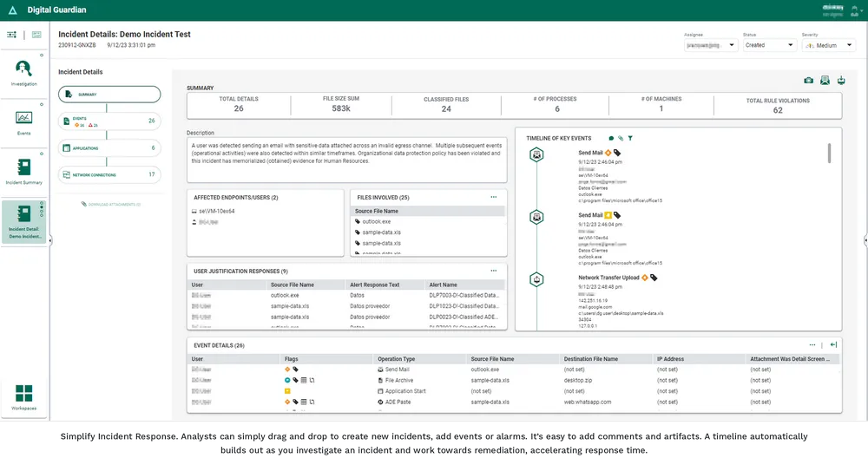Select the Summary tab in Incident Details
This screenshot has height=471, width=868.
(x=109, y=94)
